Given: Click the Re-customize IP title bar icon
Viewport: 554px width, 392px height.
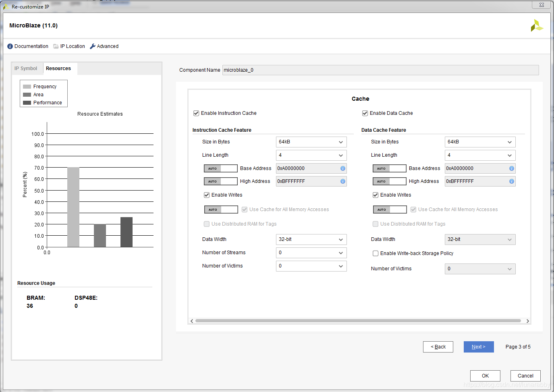Looking at the screenshot, I should coord(6,7).
